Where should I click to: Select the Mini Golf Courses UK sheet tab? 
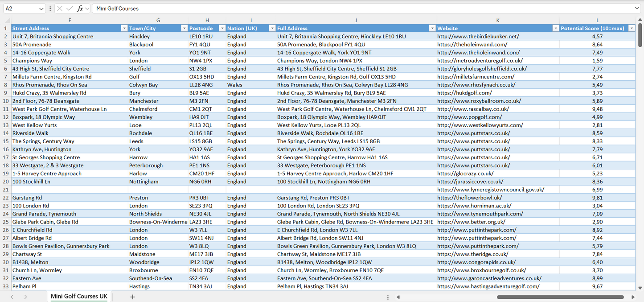(x=79, y=297)
